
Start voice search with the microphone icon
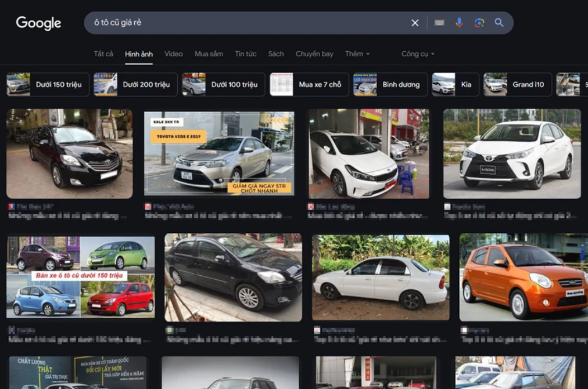coord(459,23)
